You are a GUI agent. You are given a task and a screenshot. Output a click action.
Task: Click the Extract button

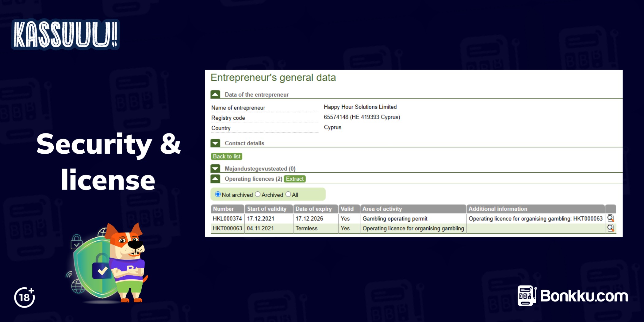[x=294, y=179]
